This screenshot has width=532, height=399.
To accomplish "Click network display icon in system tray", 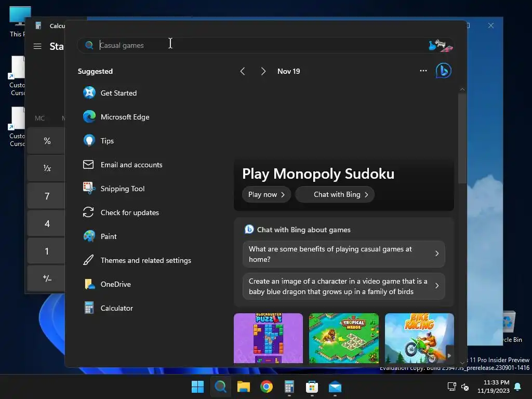I will click(451, 387).
